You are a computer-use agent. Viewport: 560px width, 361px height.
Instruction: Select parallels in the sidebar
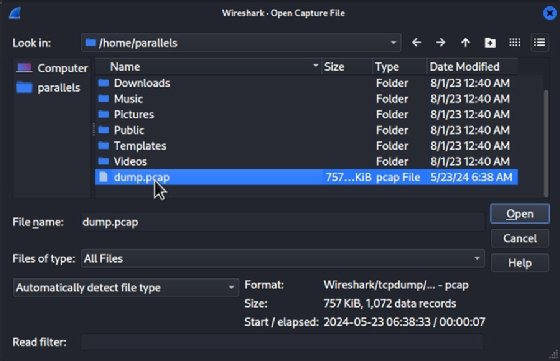coord(49,87)
